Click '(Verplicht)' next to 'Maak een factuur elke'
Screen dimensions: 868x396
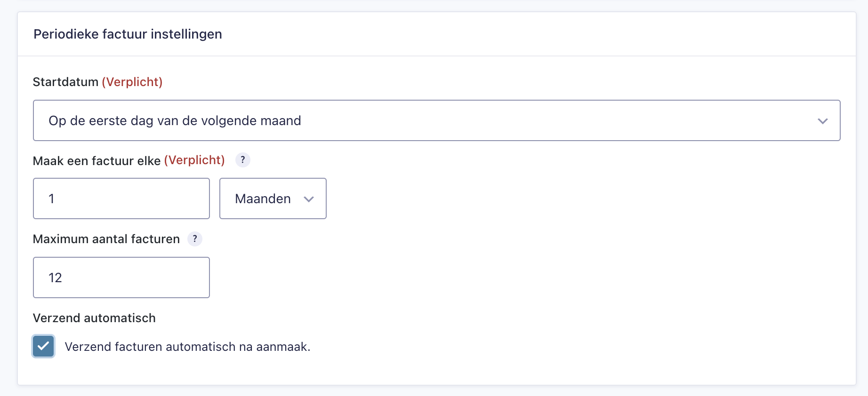pyautogui.click(x=194, y=160)
